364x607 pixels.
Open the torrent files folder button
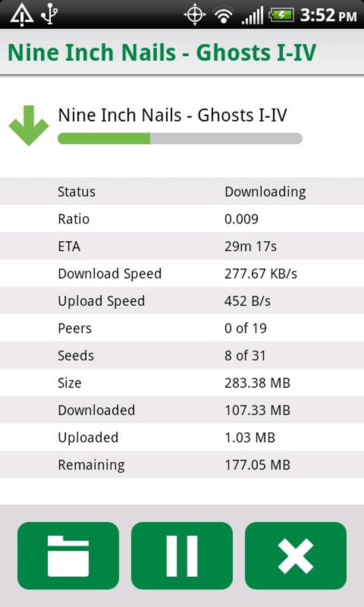(x=68, y=556)
